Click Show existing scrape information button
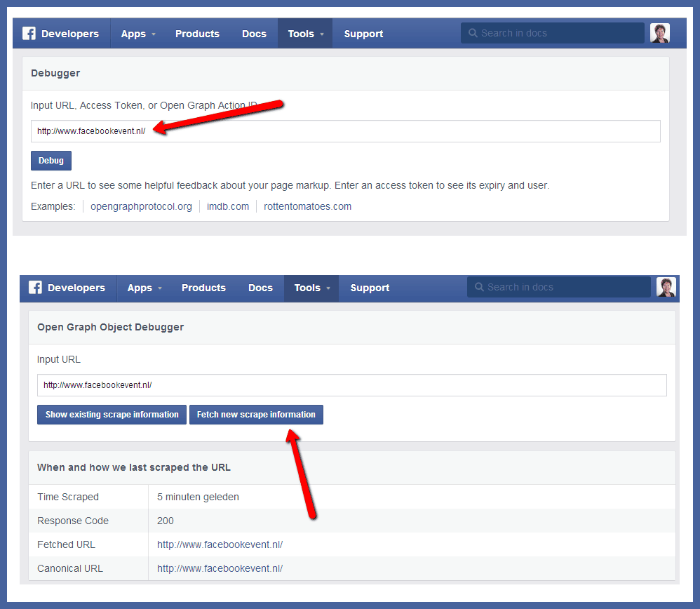 (x=112, y=415)
